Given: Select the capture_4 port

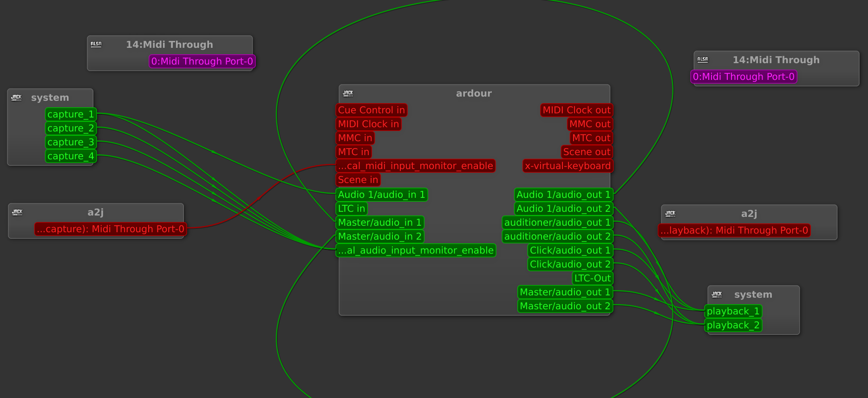Looking at the screenshot, I should coord(71,156).
